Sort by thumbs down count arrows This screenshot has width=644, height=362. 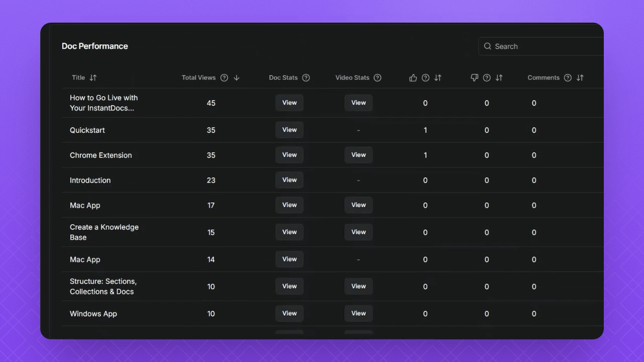499,77
